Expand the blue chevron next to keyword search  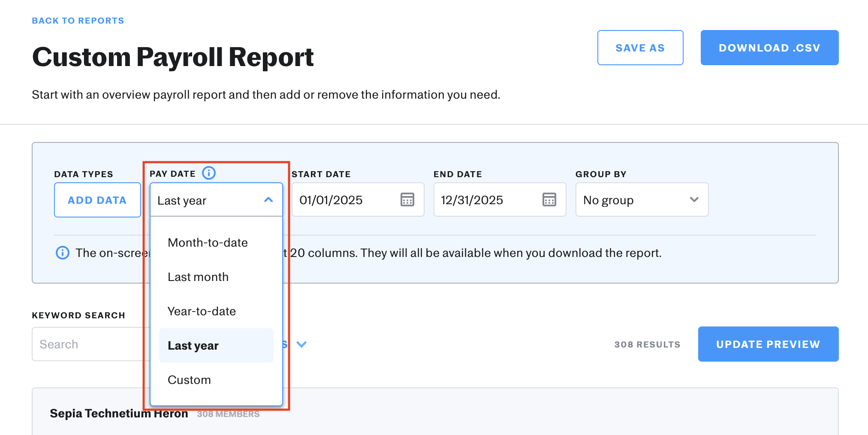click(301, 344)
